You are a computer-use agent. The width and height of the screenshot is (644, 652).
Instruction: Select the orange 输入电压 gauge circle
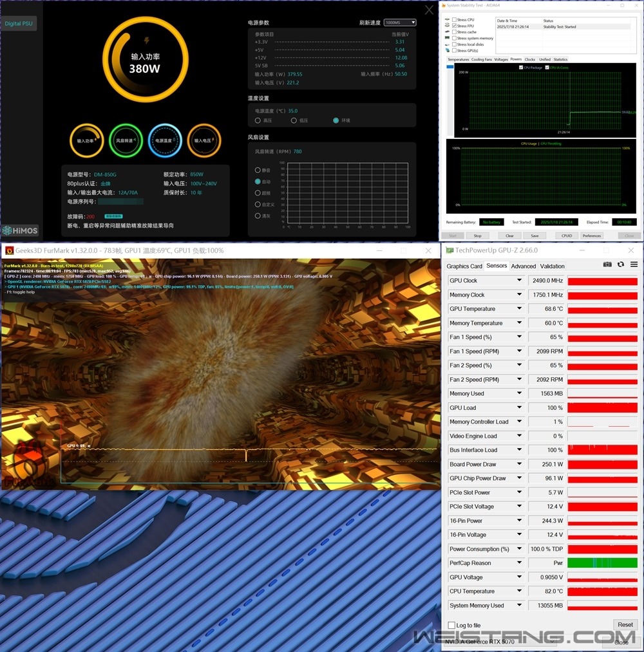(204, 140)
